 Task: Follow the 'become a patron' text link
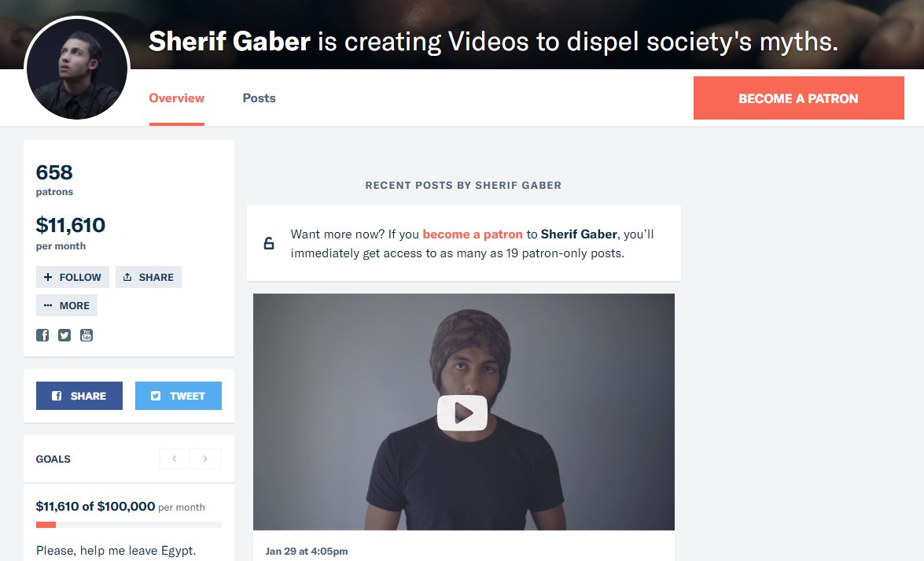coord(473,234)
